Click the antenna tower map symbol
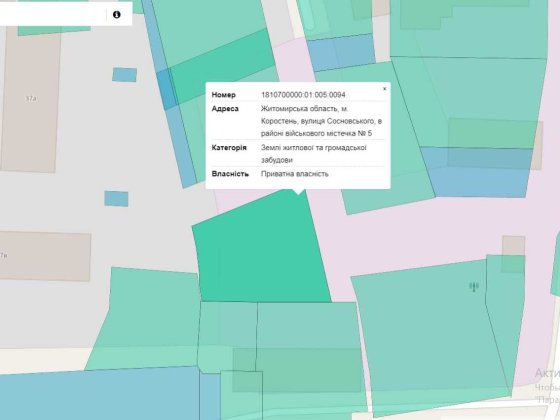Image resolution: width=560 pixels, height=420 pixels. click(x=474, y=286)
